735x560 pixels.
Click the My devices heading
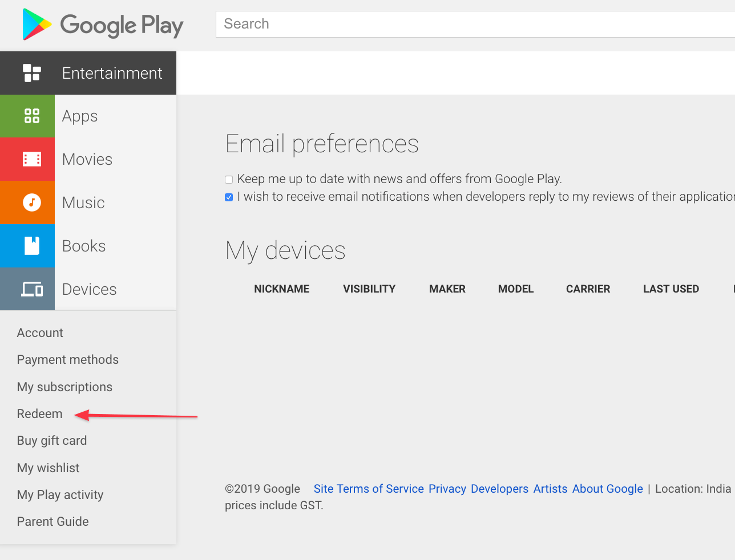pos(286,251)
